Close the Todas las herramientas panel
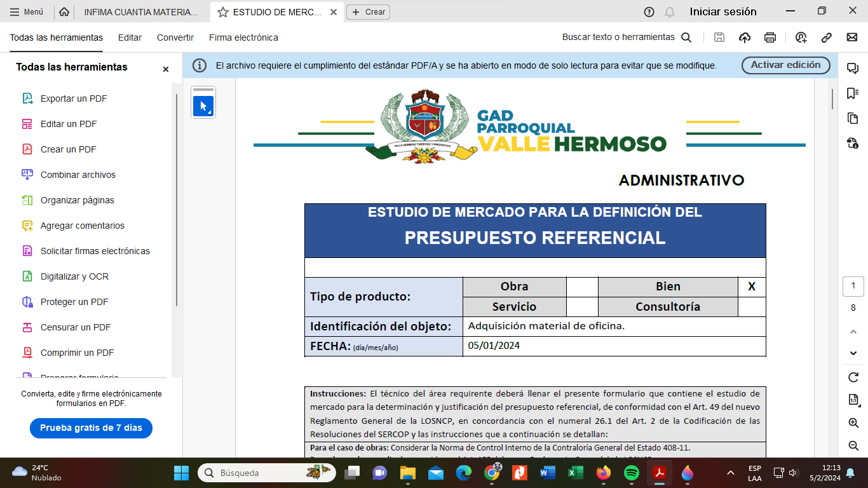868x488 pixels. 166,69
